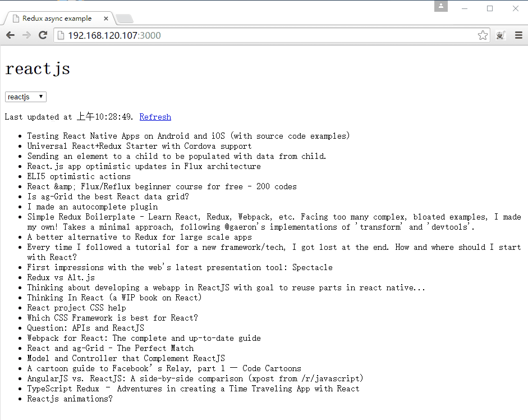The image size is (528, 420).
Task: Click 'Flux/Reflux beginner course for free' item
Action: (162, 186)
